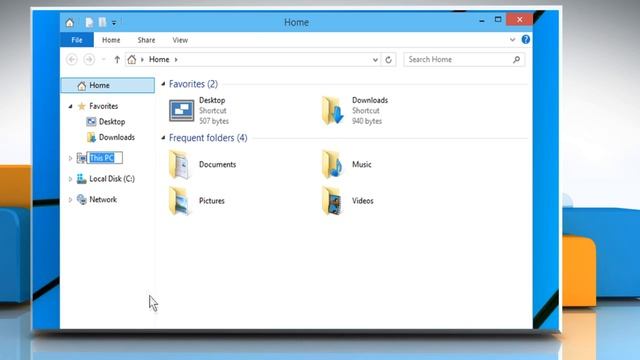640x360 pixels.
Task: Expand the ribbon using chevron arrow
Action: [x=512, y=40]
